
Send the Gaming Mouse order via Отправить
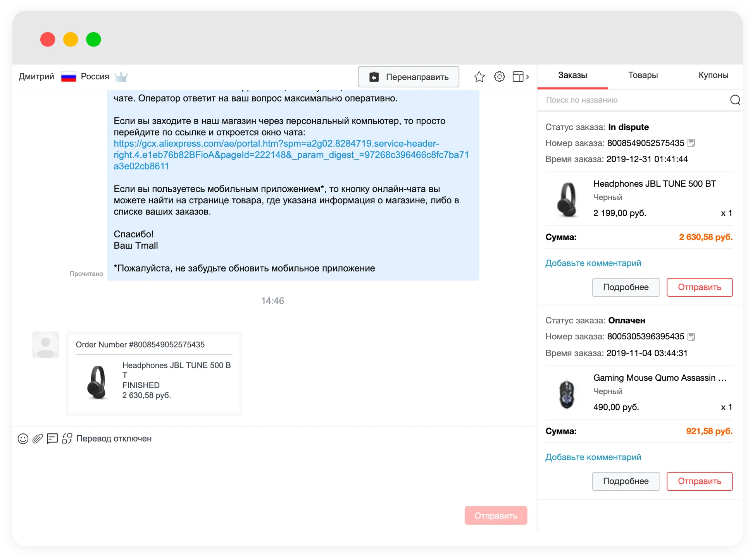(x=699, y=481)
